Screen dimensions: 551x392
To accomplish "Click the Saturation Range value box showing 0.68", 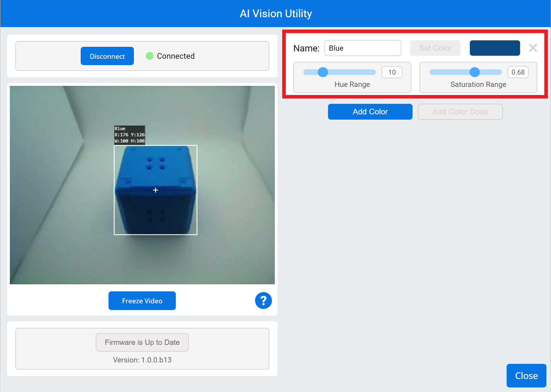I will tap(518, 72).
